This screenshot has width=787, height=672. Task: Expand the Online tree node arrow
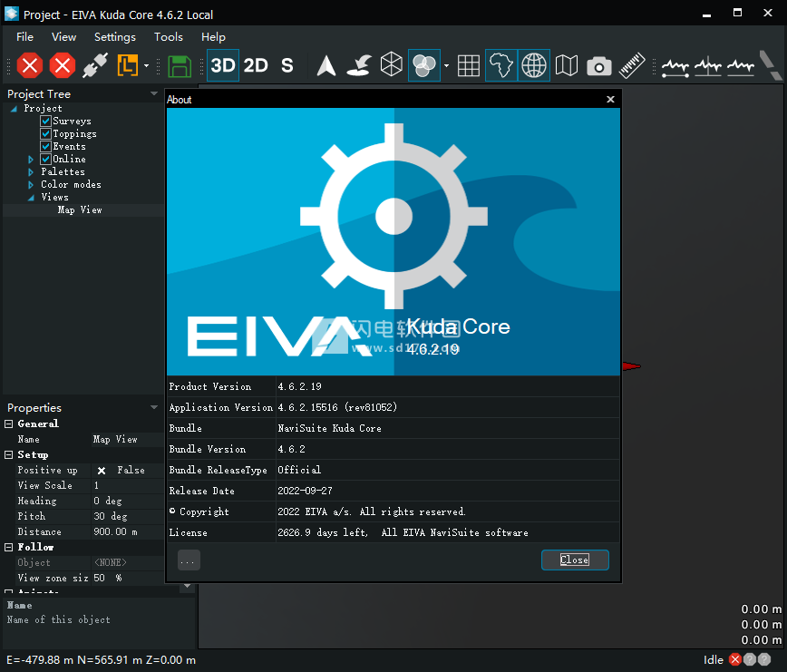[31, 160]
